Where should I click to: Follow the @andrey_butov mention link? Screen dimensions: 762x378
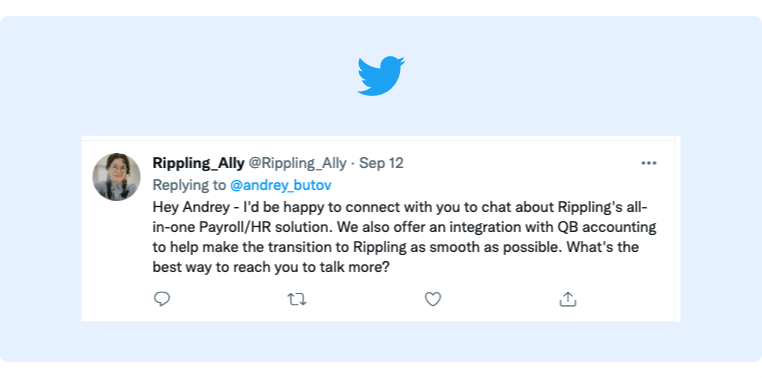pyautogui.click(x=281, y=185)
